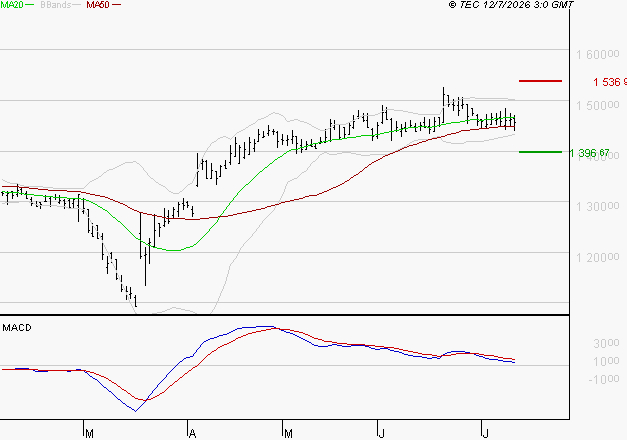Click the last J month marker on the time axis
The width and height of the screenshot is (627, 440).
[485, 434]
